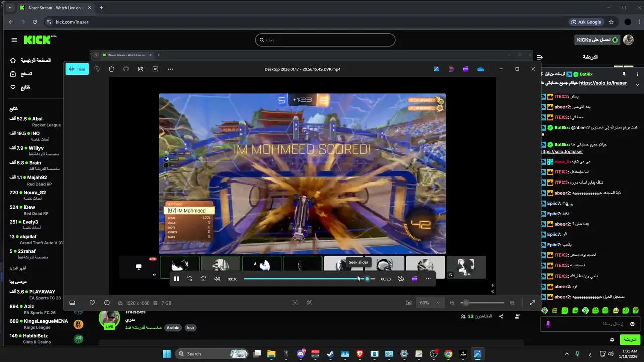
Task: Click the Get KICKs button
Action: [x=597, y=40]
